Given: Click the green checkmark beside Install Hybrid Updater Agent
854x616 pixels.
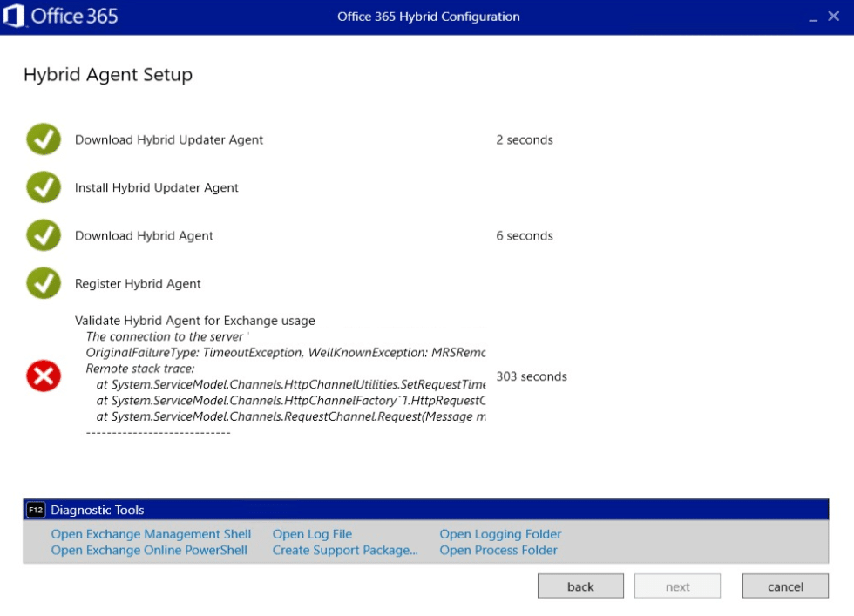Looking at the screenshot, I should click(x=43, y=187).
